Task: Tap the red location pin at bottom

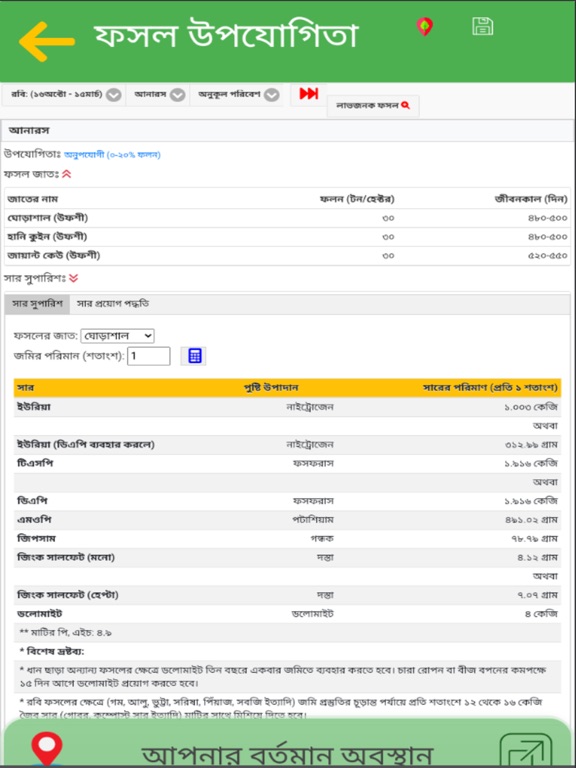Action: [x=47, y=749]
